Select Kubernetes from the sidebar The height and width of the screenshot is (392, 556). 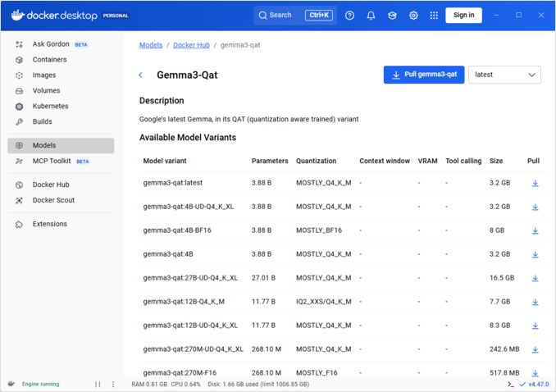[50, 107]
